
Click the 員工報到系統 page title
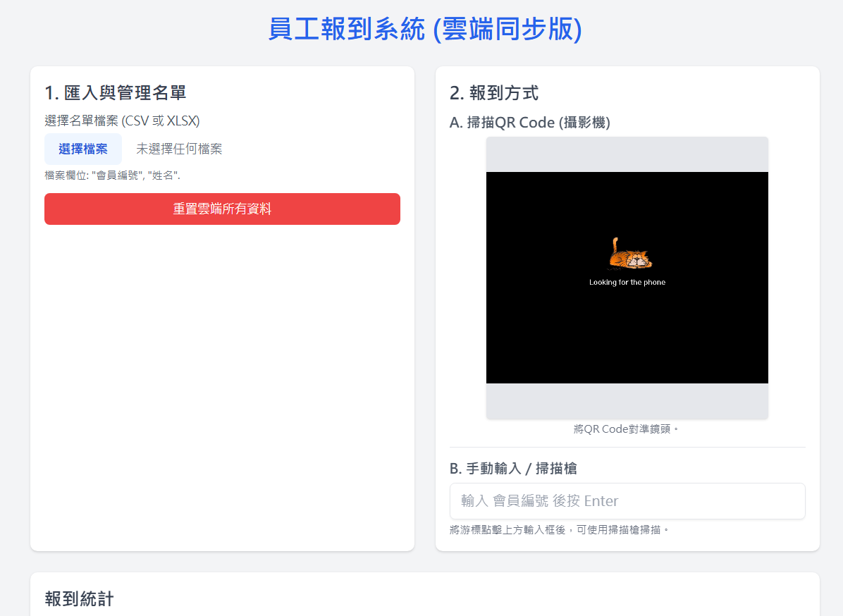tap(425, 30)
